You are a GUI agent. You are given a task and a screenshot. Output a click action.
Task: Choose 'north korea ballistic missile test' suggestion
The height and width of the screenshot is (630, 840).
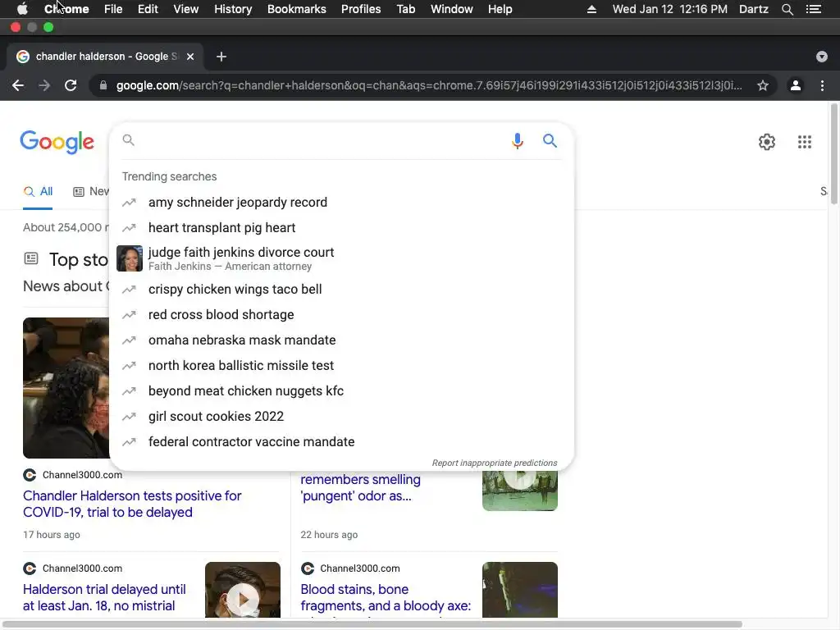coord(341,365)
